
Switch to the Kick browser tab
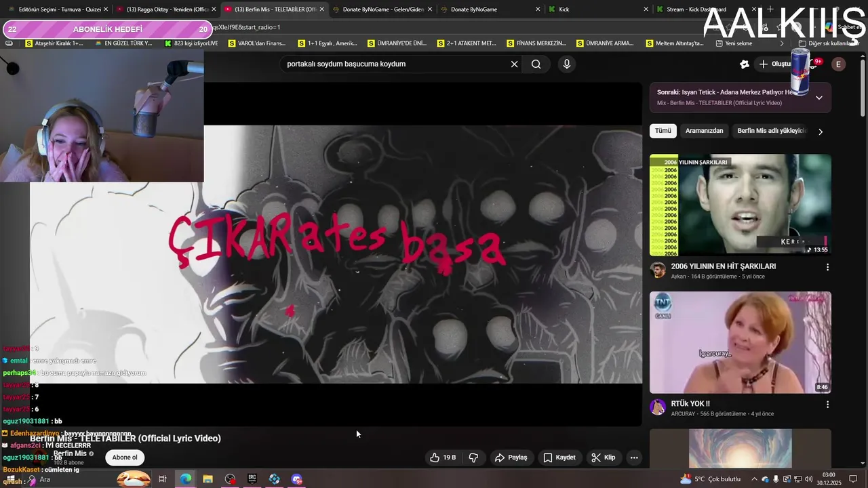pyautogui.click(x=597, y=9)
